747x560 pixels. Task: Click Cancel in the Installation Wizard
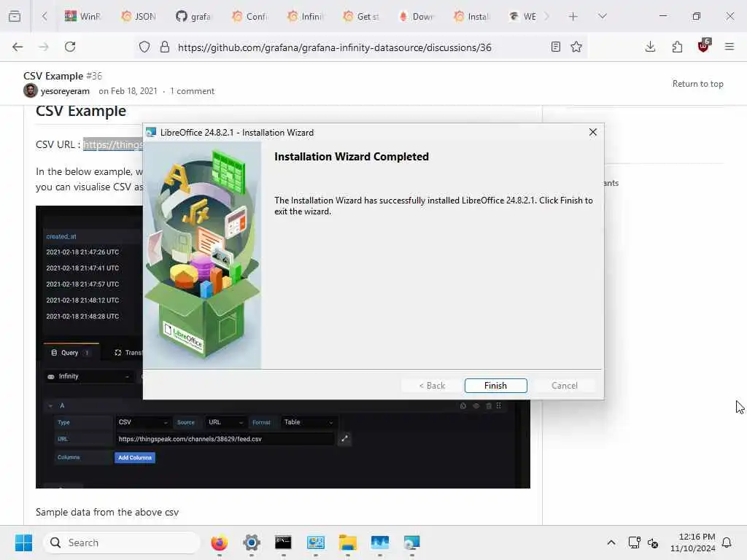pos(564,385)
